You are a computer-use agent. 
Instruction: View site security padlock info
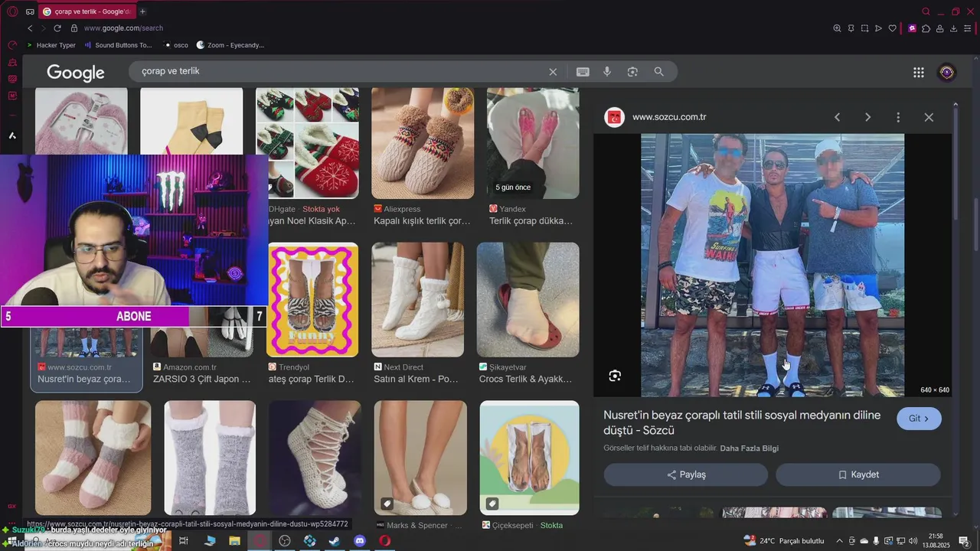pyautogui.click(x=74, y=28)
